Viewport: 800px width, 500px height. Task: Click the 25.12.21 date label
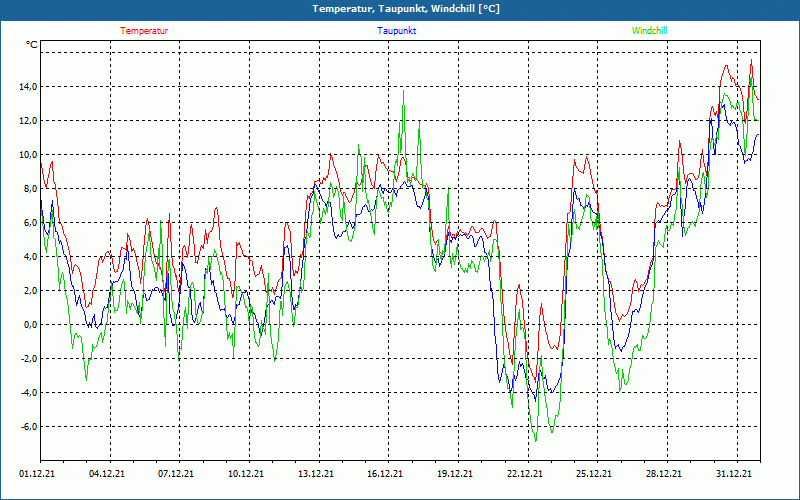tap(594, 474)
